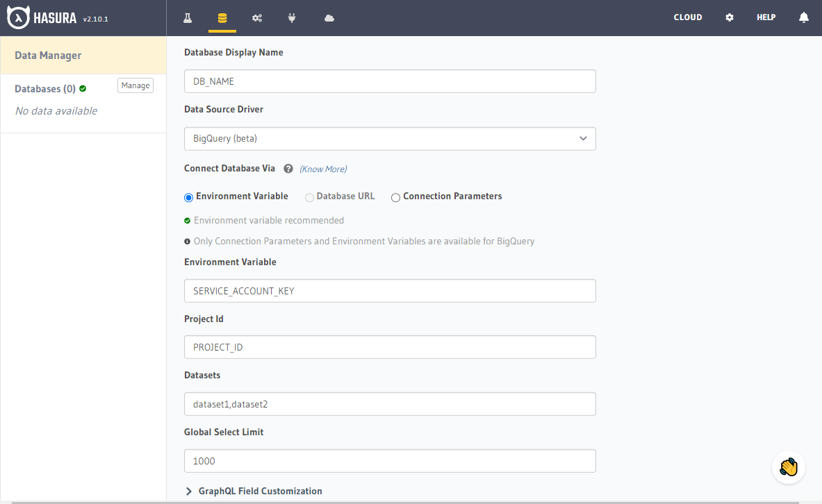Select Connection Parameters option
The image size is (822, 504).
coord(395,197)
